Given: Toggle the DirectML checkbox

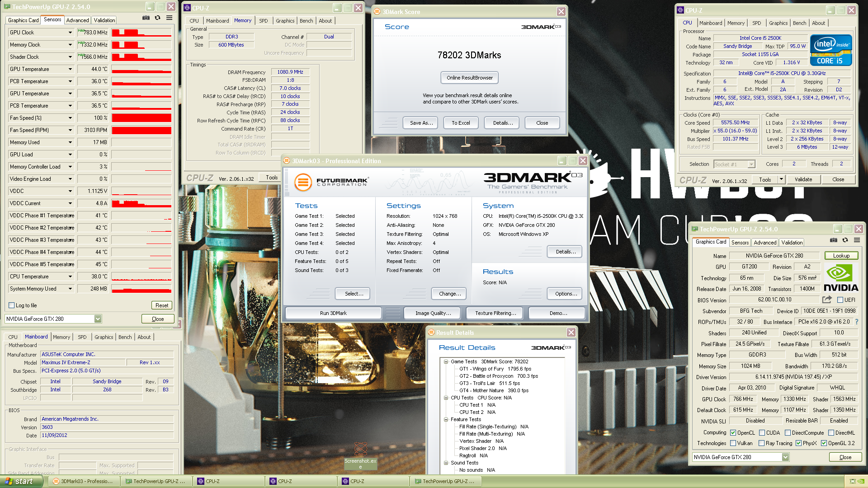Looking at the screenshot, I should (831, 433).
